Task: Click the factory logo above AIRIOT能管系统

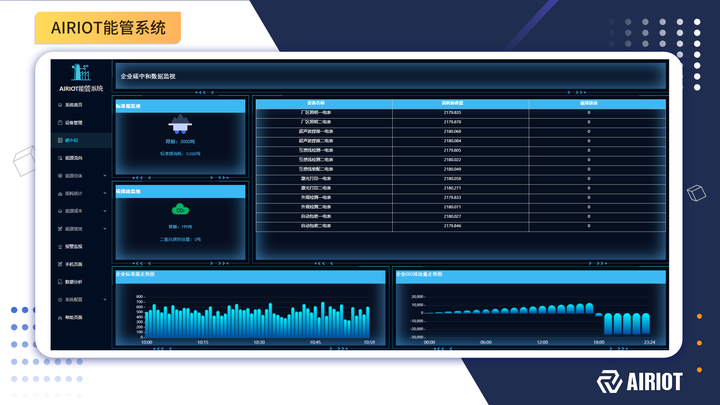Action: click(x=81, y=73)
